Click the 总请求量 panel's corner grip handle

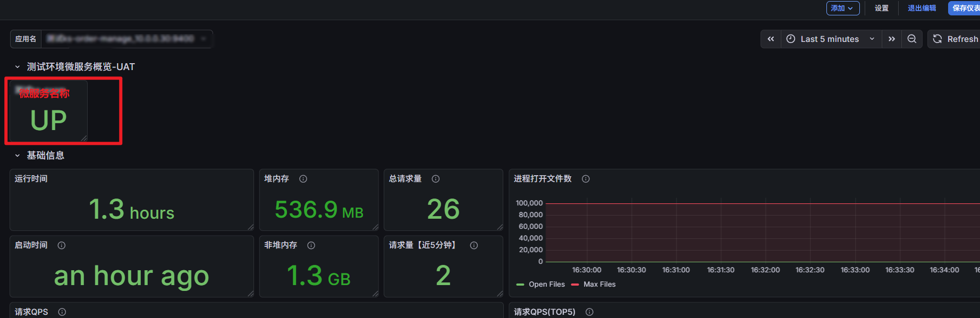[x=500, y=227]
